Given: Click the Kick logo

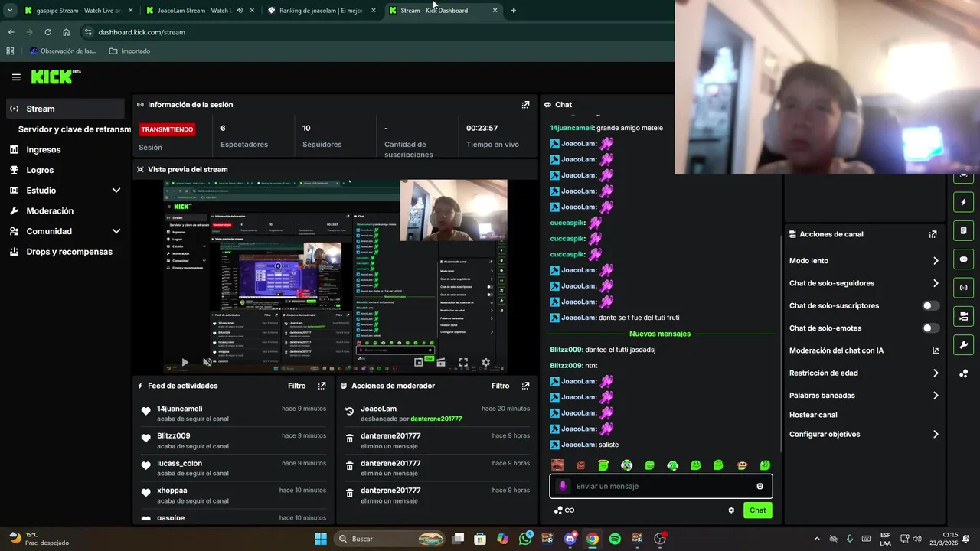Looking at the screenshot, I should [x=55, y=77].
